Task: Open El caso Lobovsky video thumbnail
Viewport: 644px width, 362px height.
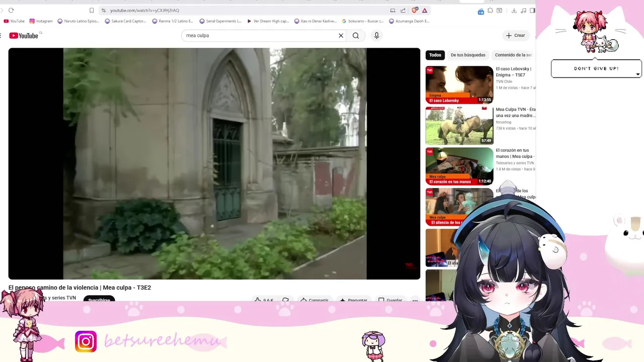Action: coord(459,85)
